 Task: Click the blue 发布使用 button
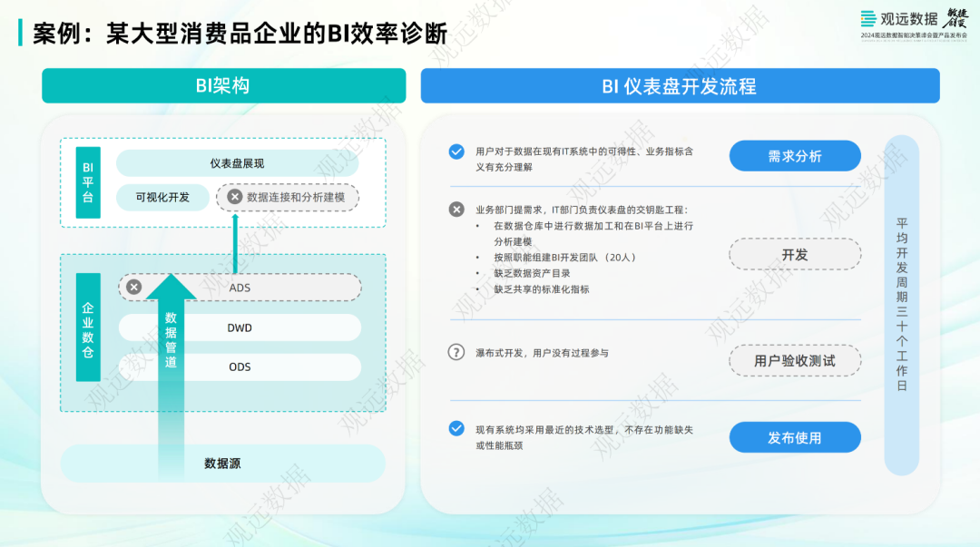tap(795, 438)
